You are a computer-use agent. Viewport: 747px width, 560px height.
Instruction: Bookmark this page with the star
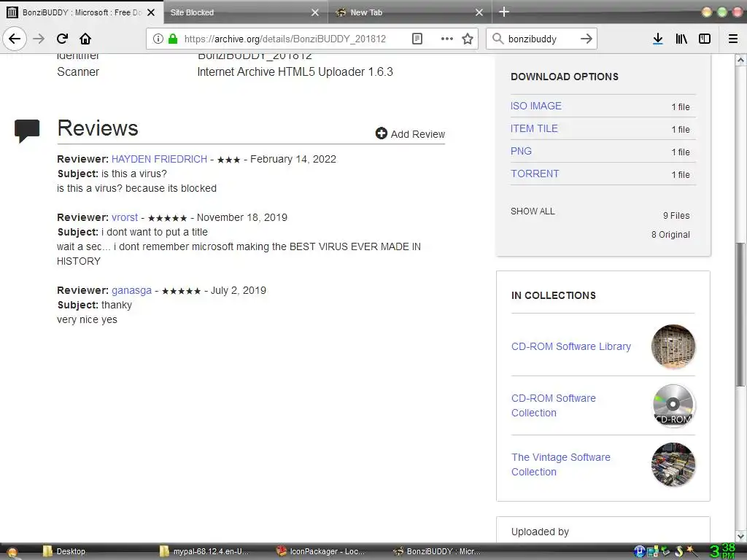468,39
